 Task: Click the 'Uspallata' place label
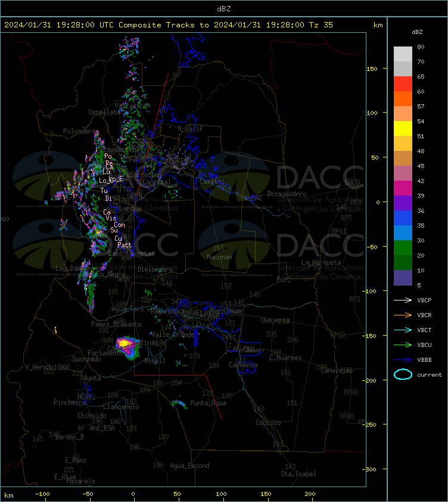104,112
